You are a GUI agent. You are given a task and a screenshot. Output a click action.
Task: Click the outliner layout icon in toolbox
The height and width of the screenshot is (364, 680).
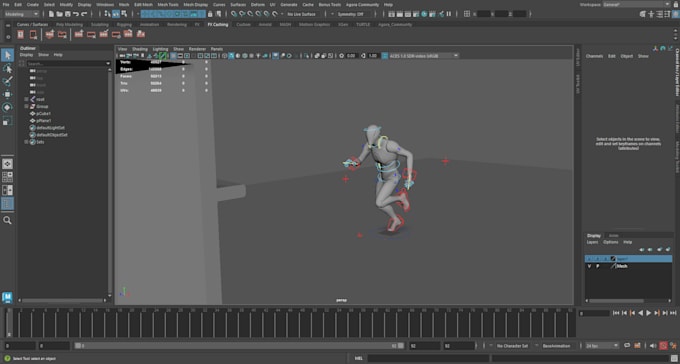click(7, 204)
